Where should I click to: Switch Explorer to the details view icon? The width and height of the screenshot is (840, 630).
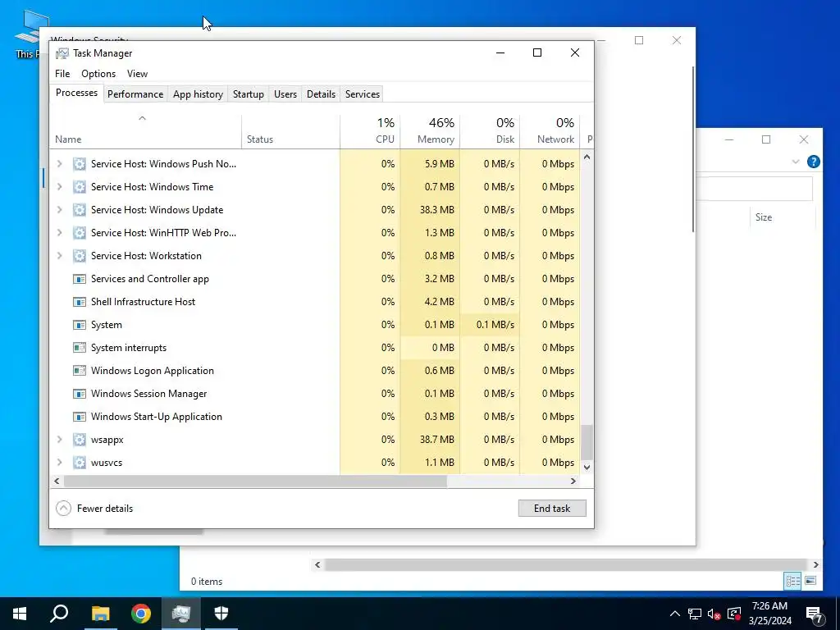point(792,581)
